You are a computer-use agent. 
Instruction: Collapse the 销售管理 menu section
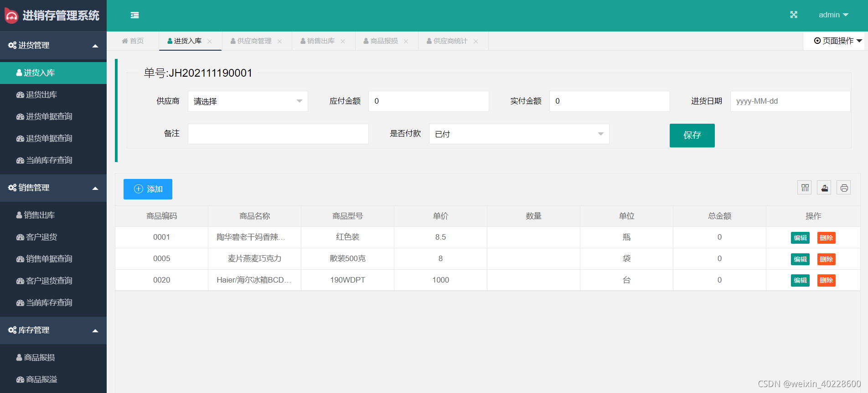pyautogui.click(x=53, y=188)
